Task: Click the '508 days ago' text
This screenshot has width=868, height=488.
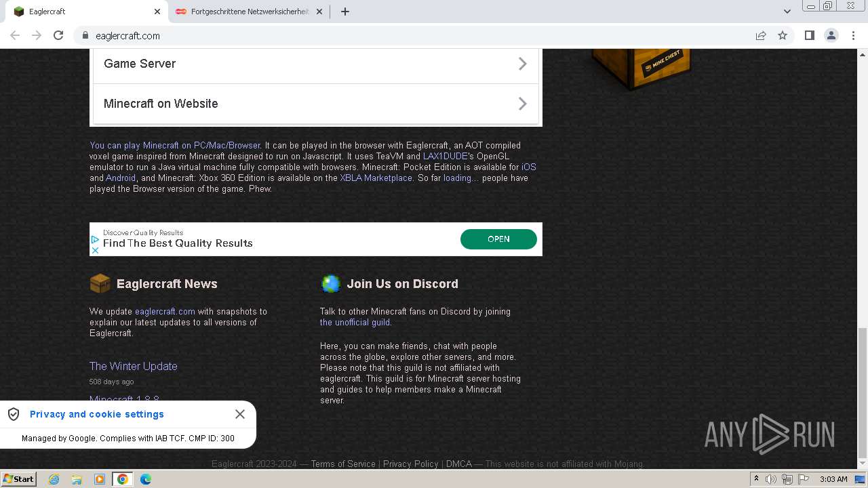Action: click(x=111, y=382)
